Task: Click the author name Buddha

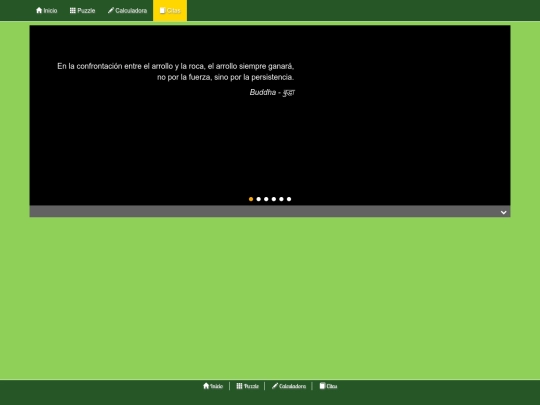Action: point(263,92)
